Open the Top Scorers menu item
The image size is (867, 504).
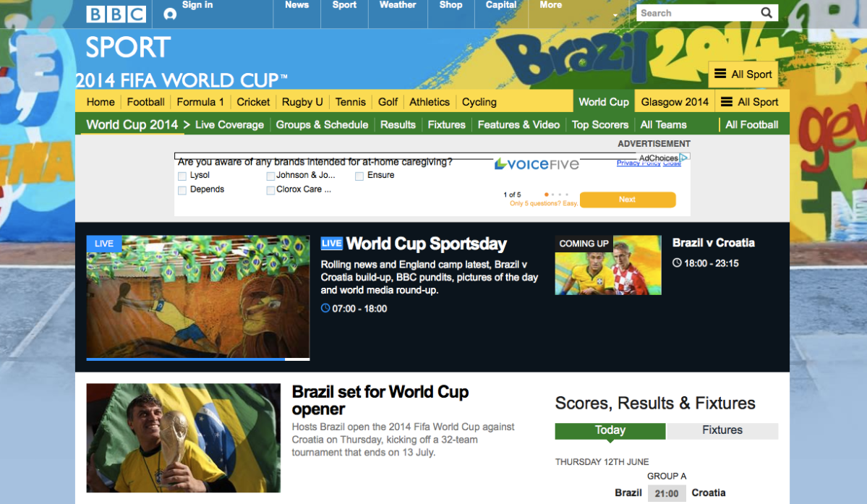[600, 125]
